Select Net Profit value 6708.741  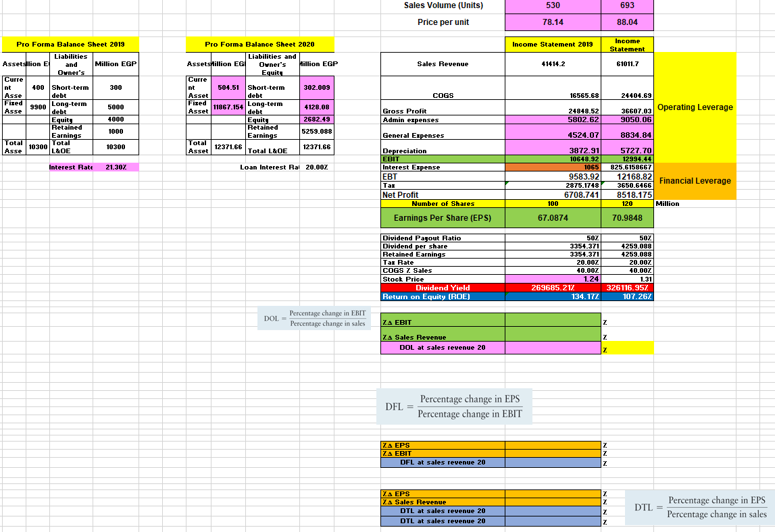point(553,194)
